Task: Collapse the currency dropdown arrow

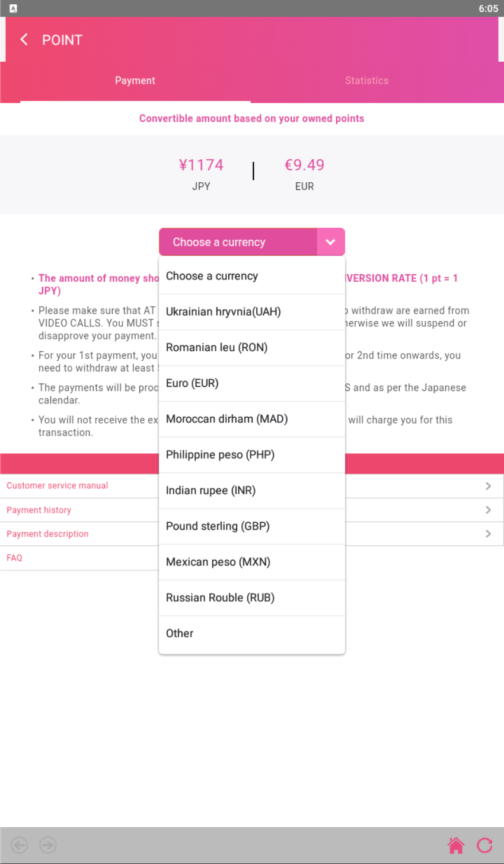Action: pyautogui.click(x=331, y=242)
